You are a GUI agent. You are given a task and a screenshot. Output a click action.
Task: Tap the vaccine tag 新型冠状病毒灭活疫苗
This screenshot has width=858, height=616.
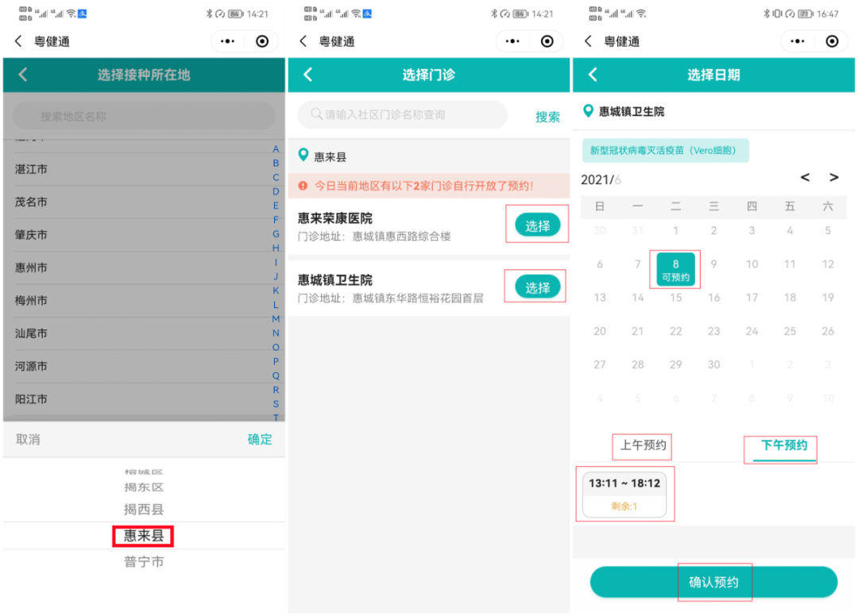[x=666, y=151]
